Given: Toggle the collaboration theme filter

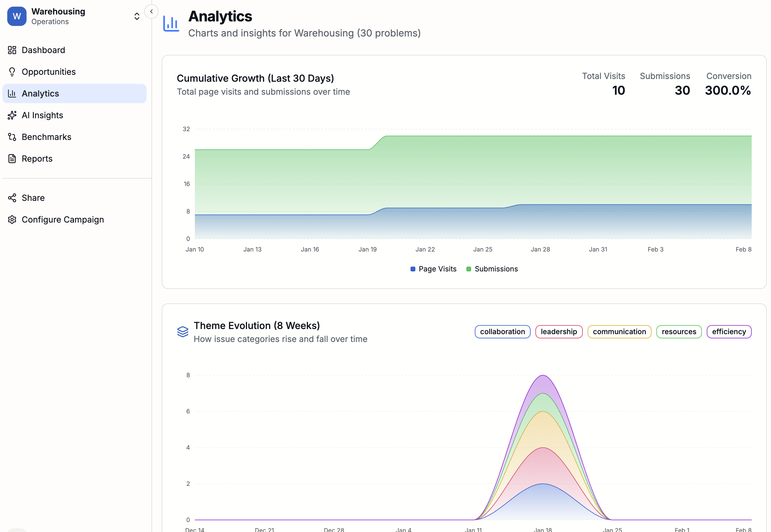Looking at the screenshot, I should coord(502,332).
